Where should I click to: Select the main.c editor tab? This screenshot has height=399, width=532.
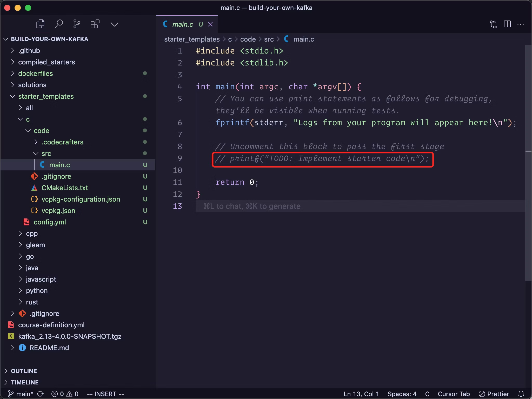click(x=182, y=24)
